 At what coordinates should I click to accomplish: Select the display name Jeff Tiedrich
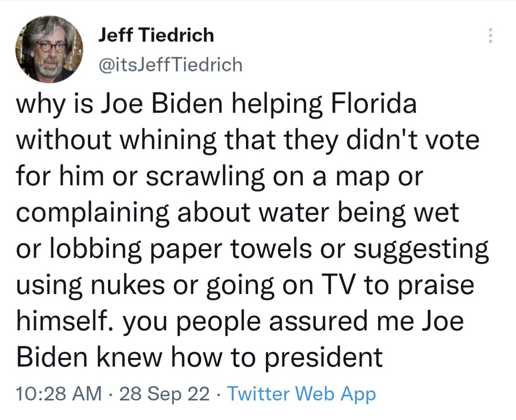point(156,35)
